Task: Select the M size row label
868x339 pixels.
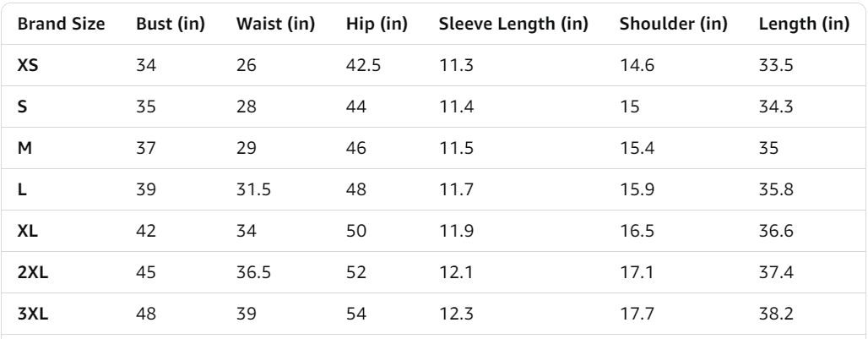Action: [24, 148]
